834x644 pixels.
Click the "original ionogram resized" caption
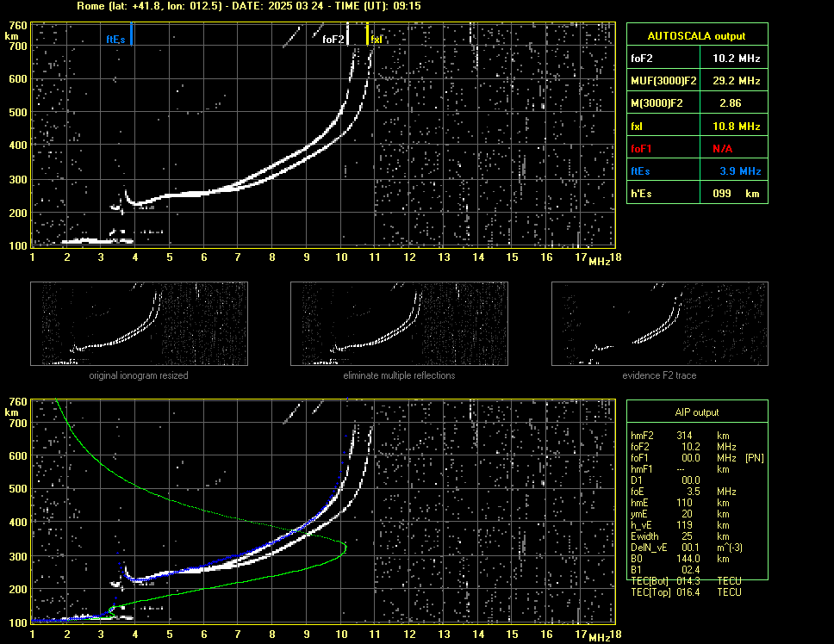coord(139,375)
